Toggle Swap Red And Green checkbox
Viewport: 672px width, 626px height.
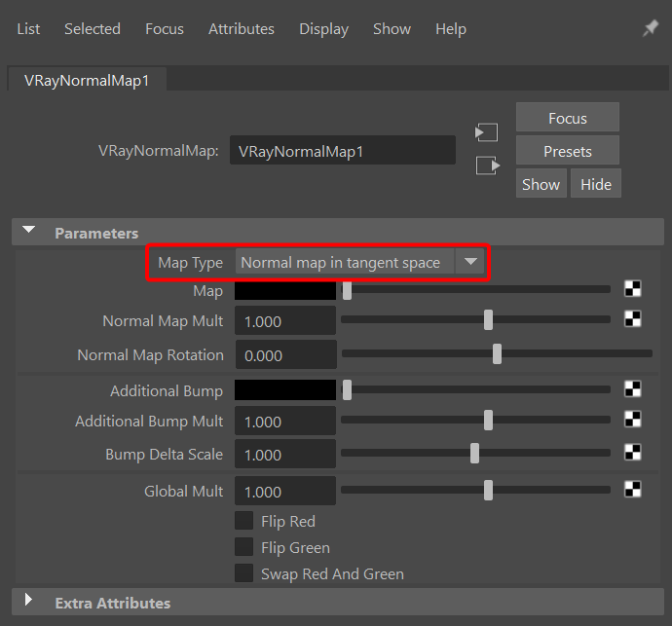click(244, 573)
